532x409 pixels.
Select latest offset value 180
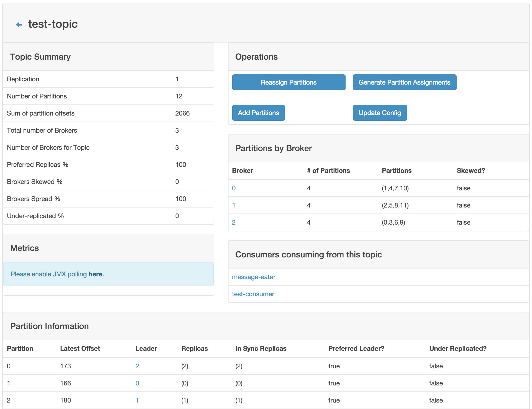tap(65, 400)
